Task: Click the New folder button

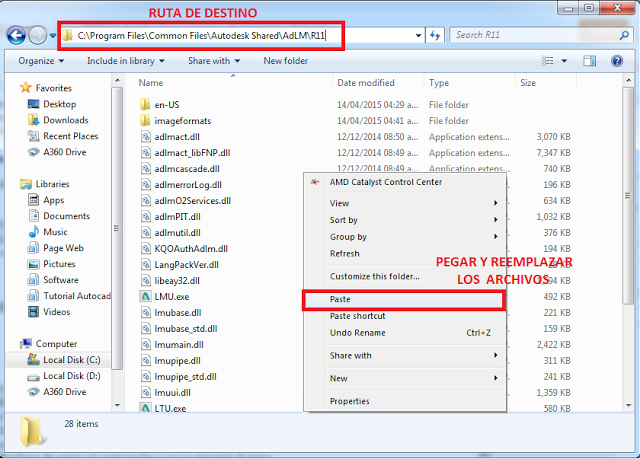Action: click(286, 61)
